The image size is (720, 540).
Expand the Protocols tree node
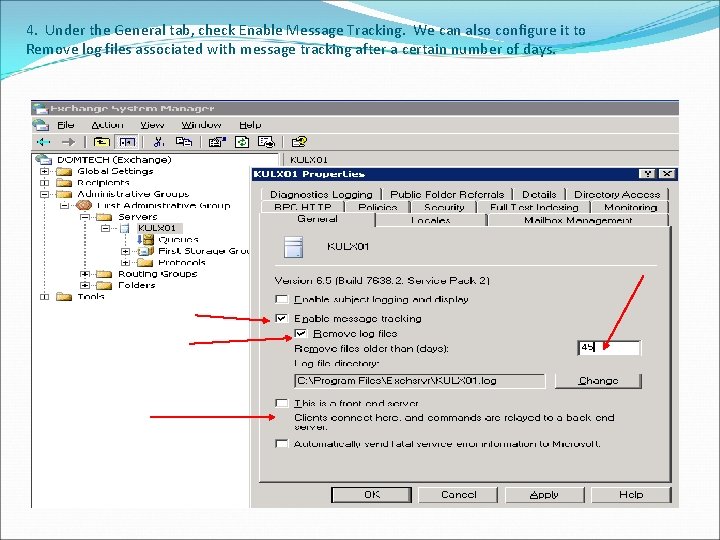point(125,263)
